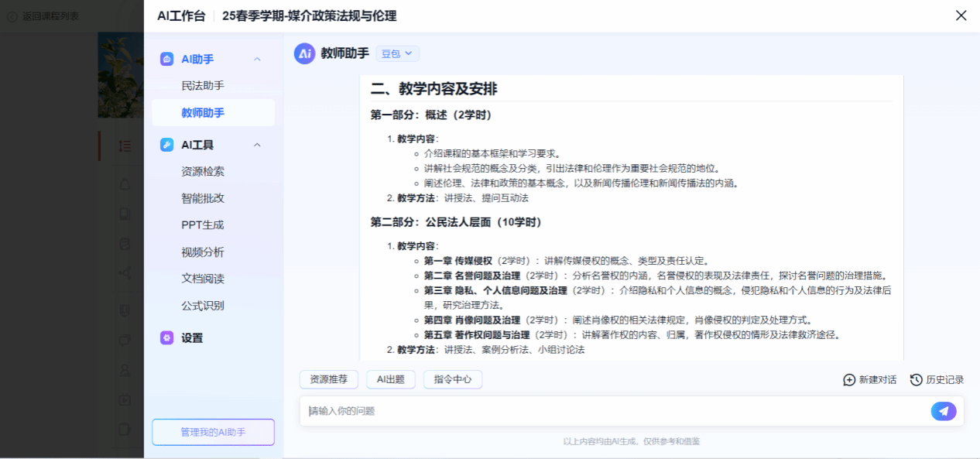Viewport: 980px width, 459px height.
Task: Click the 设置 gear icon in sidebar
Action: click(166, 337)
